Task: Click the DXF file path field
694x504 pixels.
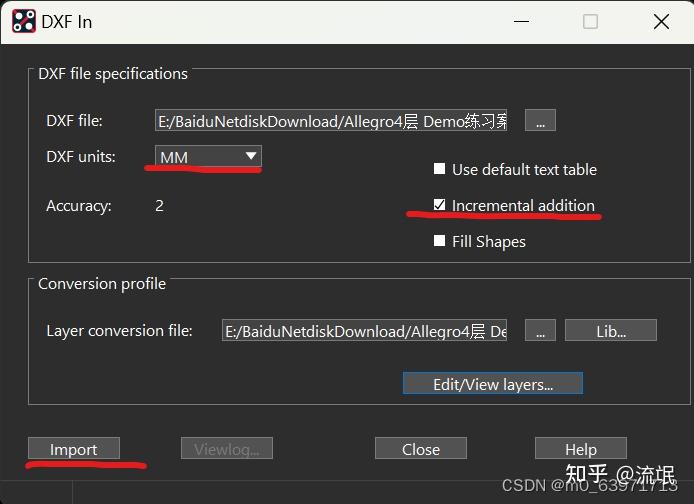Action: tap(331, 120)
